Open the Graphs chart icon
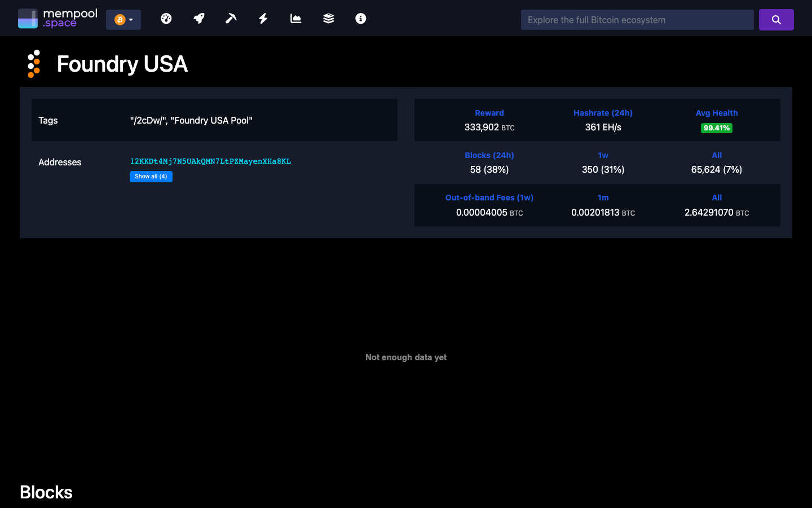The image size is (812, 508). pyautogui.click(x=295, y=19)
